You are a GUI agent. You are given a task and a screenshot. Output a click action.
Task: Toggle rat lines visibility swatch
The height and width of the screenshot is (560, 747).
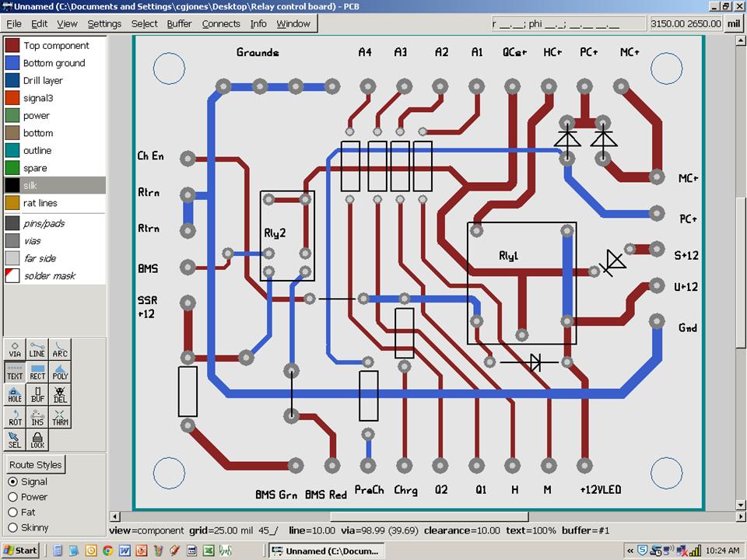coord(12,203)
